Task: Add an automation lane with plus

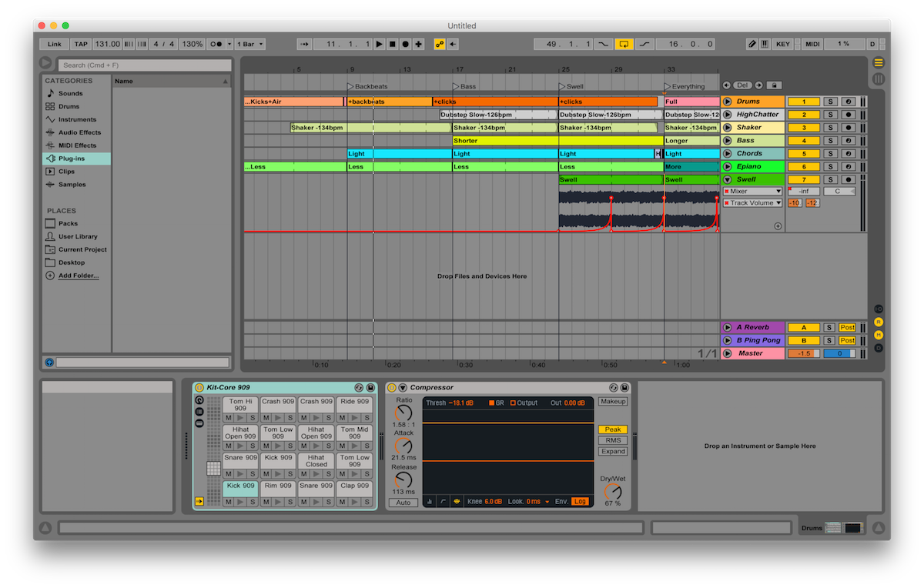Action: [778, 226]
